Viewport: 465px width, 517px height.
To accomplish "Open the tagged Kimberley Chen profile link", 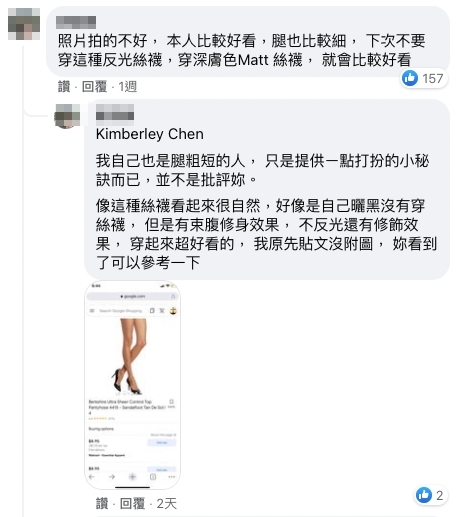I will click(x=150, y=134).
